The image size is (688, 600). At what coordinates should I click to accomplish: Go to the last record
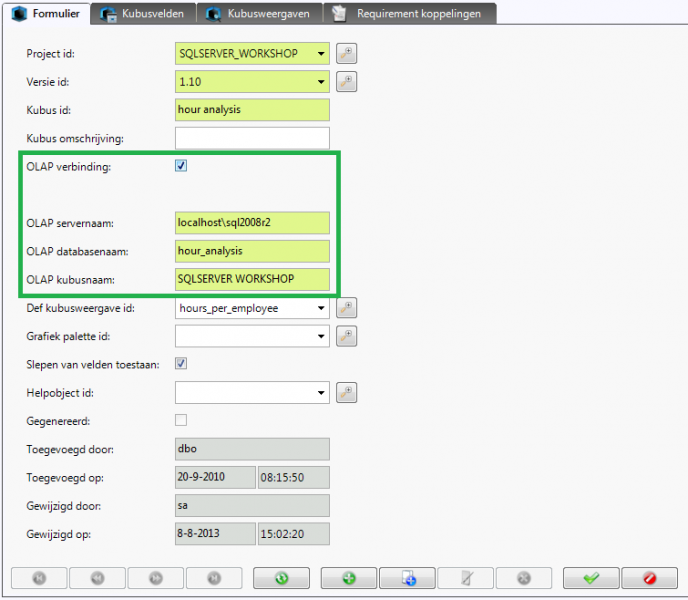point(214,578)
